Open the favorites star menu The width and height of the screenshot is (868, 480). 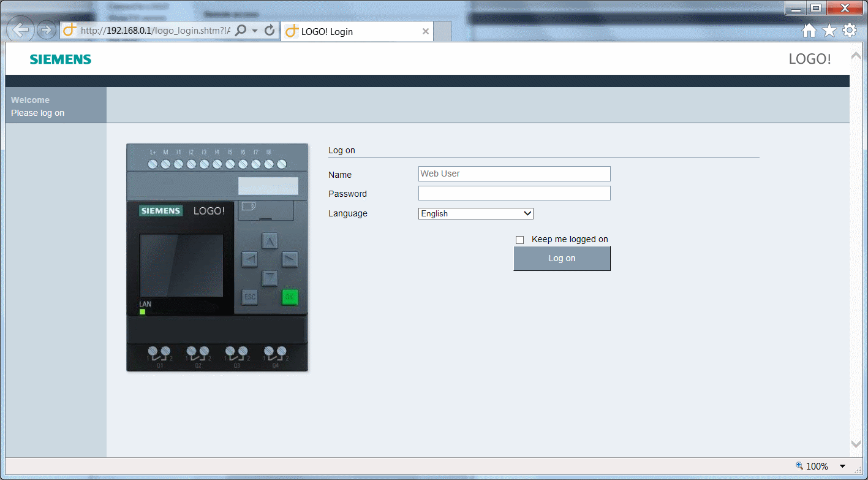829,31
